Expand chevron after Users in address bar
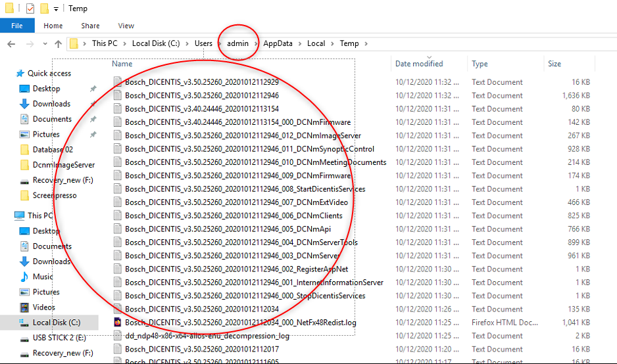Viewport: 617px width, 364px height. point(218,44)
